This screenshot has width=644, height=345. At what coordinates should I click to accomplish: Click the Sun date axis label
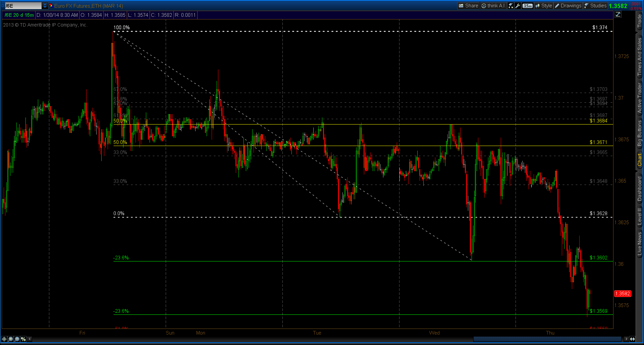(x=170, y=333)
